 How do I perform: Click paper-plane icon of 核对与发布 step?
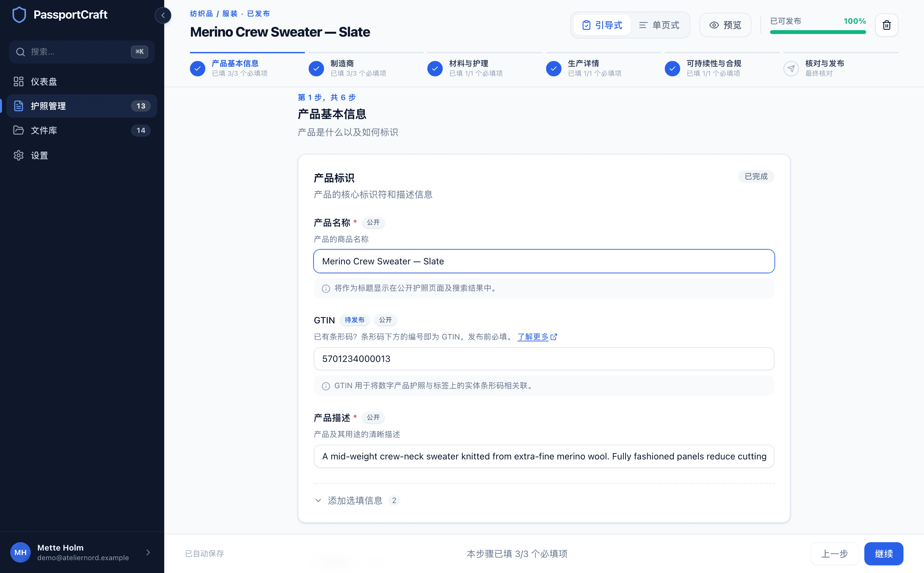pos(791,69)
